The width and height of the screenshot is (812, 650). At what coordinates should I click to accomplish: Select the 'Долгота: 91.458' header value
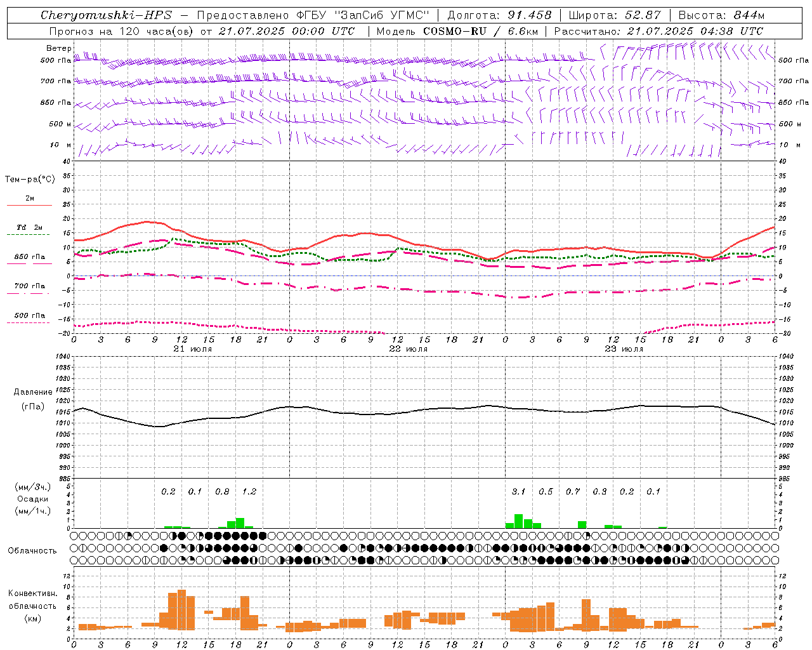tap(499, 15)
